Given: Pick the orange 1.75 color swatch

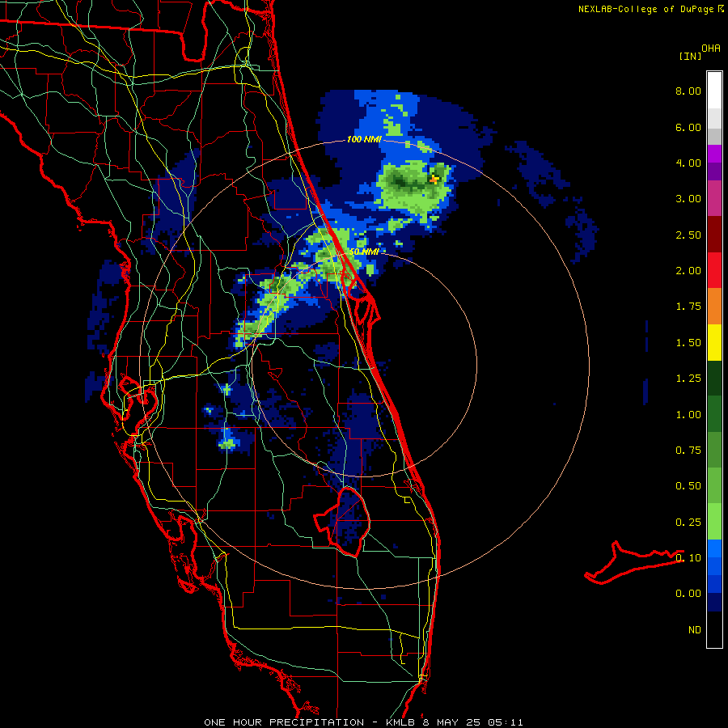Looking at the screenshot, I should click(714, 307).
